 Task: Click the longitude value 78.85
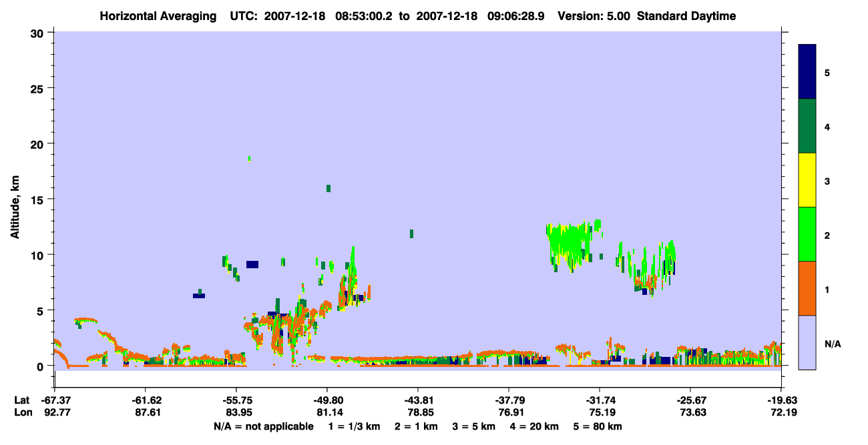419,413
